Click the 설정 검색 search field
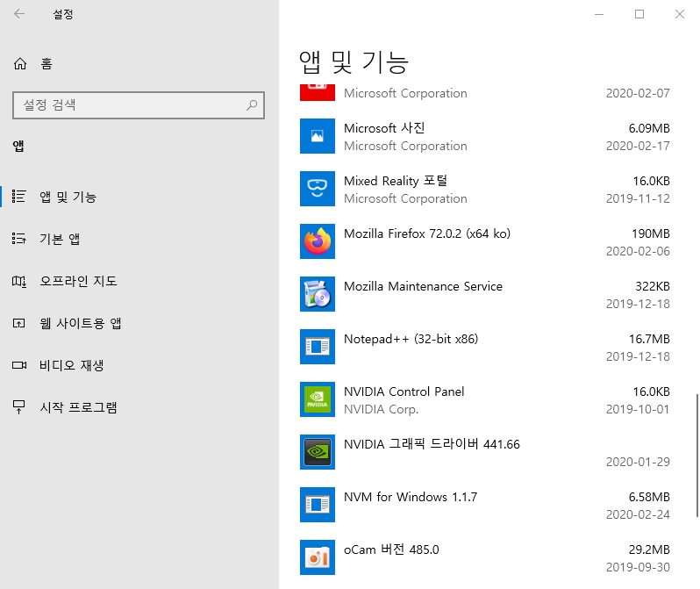This screenshot has width=700, height=589. coord(127,105)
